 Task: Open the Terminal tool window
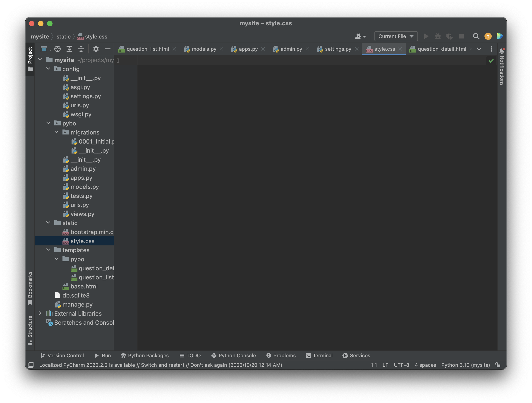click(x=319, y=355)
